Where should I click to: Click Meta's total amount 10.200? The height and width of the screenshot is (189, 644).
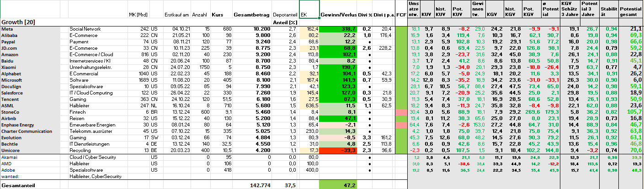pyautogui.click(x=252, y=28)
